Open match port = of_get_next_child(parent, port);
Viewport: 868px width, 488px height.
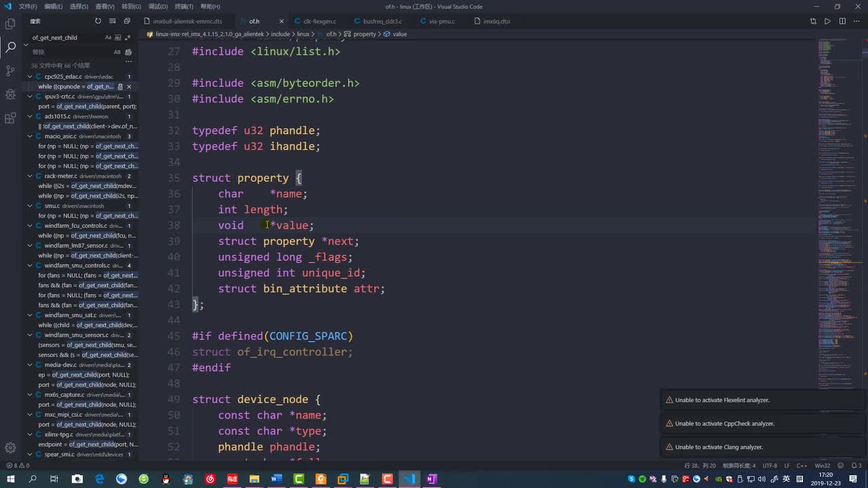(x=87, y=106)
